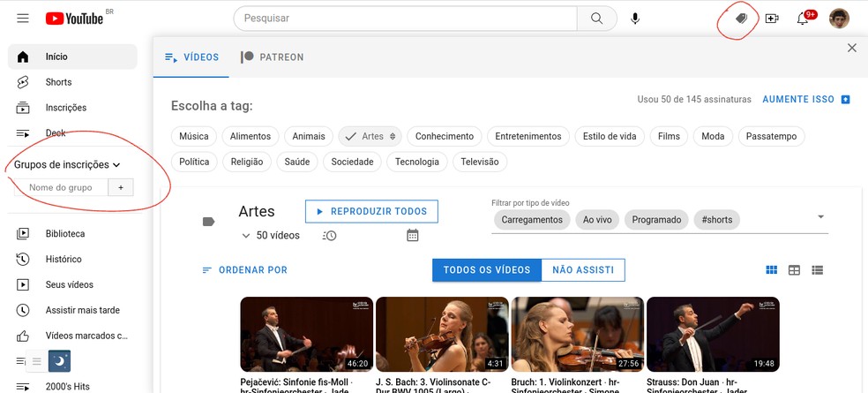The width and height of the screenshot is (868, 393).
Task: Open Seus vídeos in sidebar
Action: (x=72, y=285)
